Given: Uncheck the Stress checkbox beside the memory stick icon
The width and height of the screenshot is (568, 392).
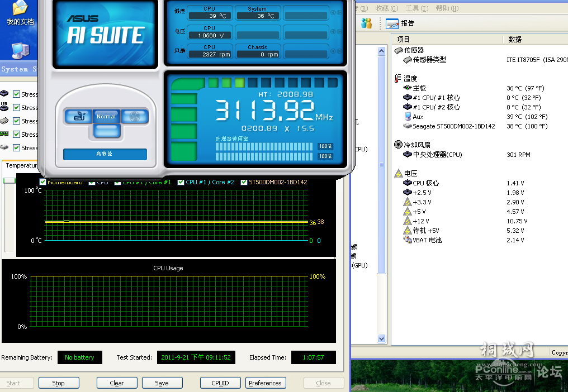Looking at the screenshot, I should tap(16, 134).
